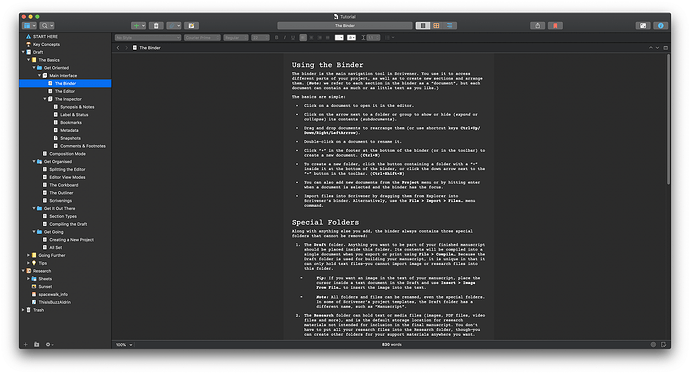690x373 pixels.
Task: Click binder footer plus add button
Action: pos(26,344)
